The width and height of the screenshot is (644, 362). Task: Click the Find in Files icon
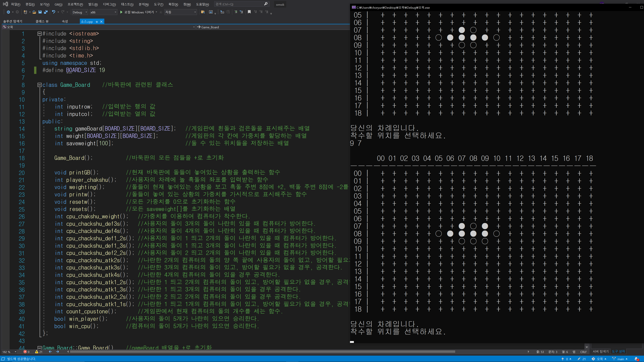point(203,12)
